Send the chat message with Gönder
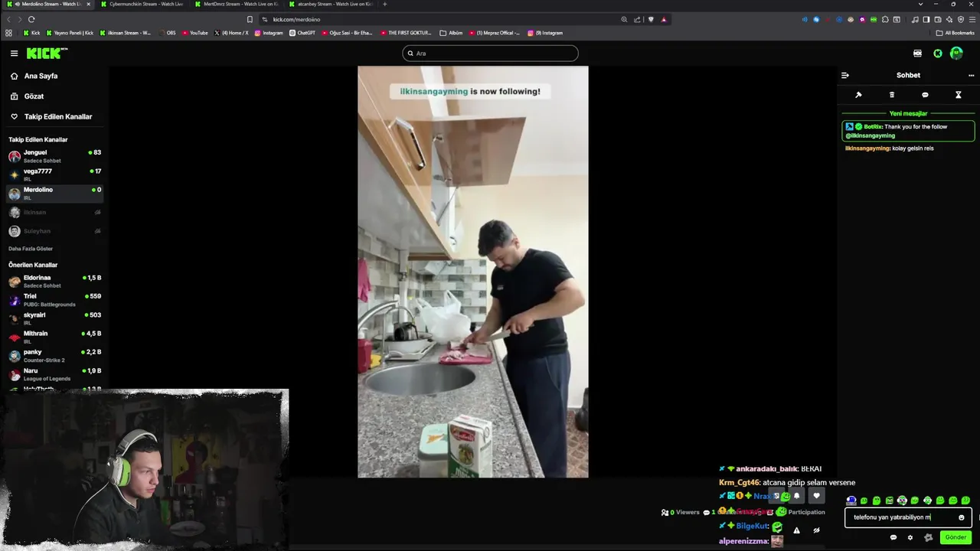This screenshot has height=551, width=980. 955,537
